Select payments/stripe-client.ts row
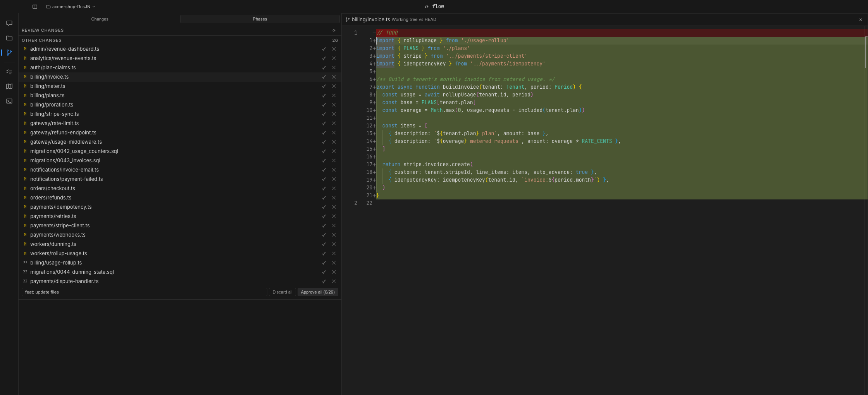The height and width of the screenshot is (395, 868). [180, 225]
